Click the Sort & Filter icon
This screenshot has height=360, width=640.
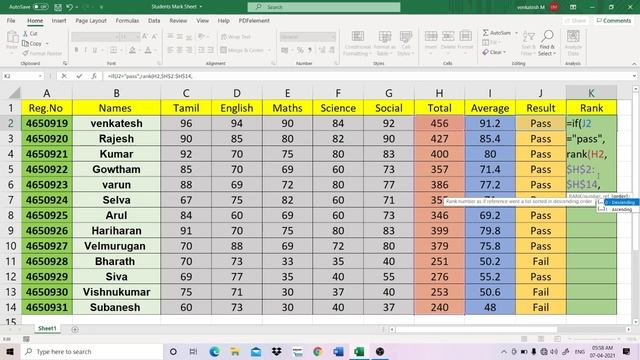529,37
